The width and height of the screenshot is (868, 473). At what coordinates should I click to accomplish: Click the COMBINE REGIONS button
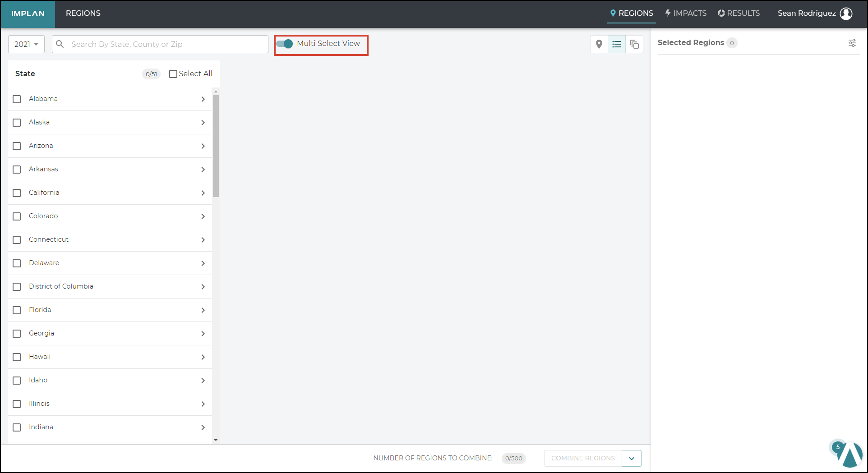click(x=583, y=459)
